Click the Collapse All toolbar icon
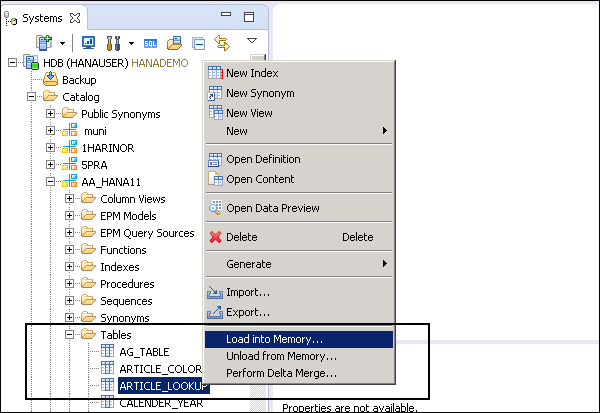The height and width of the screenshot is (413, 600). point(199,44)
